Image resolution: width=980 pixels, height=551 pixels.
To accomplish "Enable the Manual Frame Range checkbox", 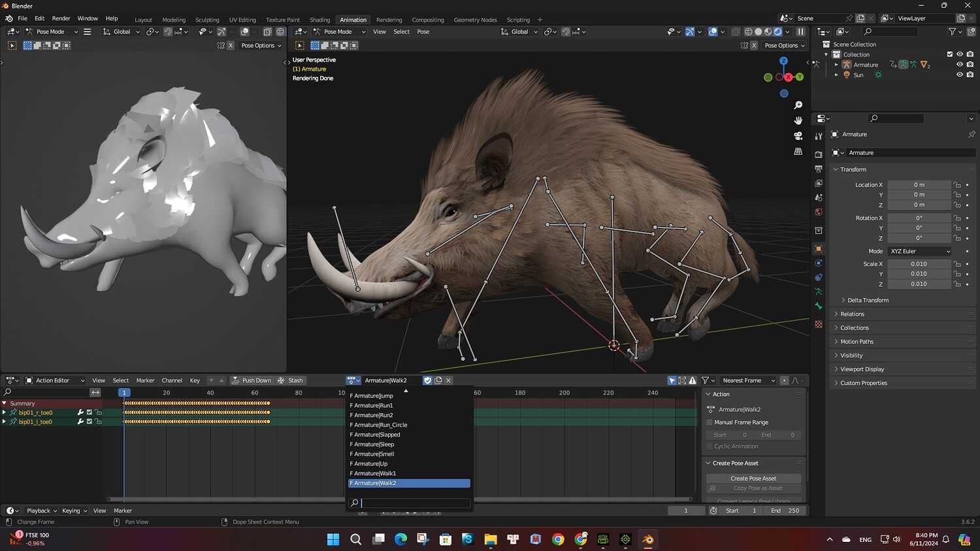I will pyautogui.click(x=710, y=422).
